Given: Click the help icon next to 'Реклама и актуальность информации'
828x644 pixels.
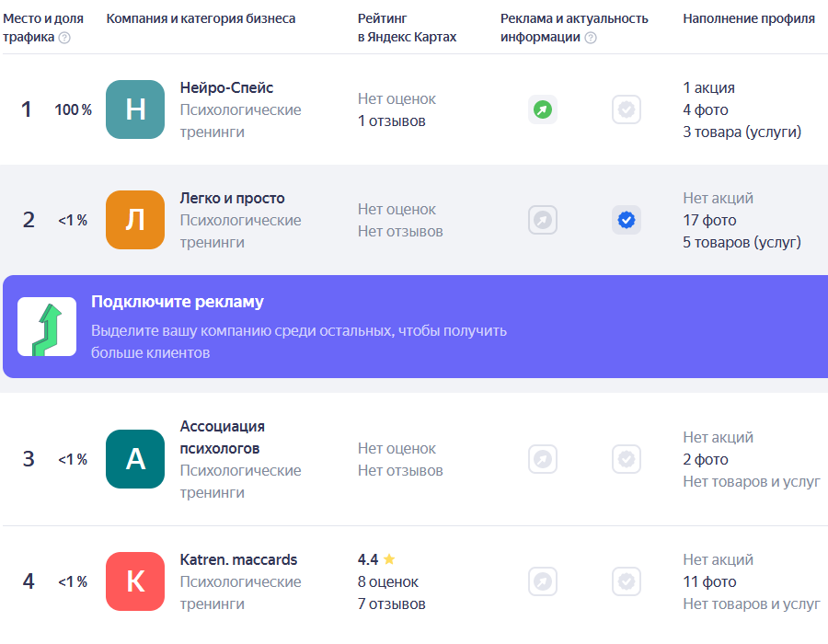Looking at the screenshot, I should [591, 38].
